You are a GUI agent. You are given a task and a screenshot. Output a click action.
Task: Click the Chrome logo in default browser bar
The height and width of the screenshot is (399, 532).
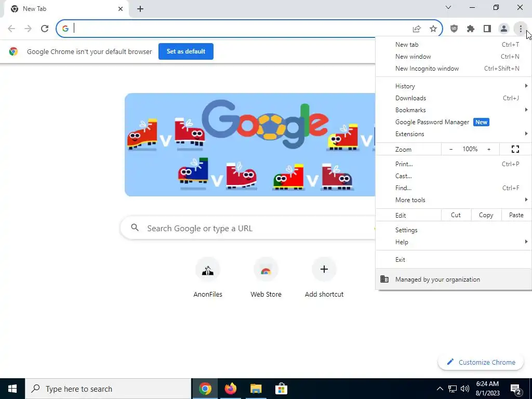pyautogui.click(x=14, y=51)
